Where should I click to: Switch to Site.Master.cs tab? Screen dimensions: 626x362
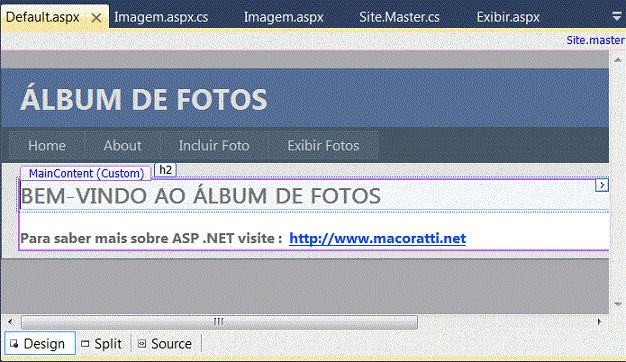[399, 18]
